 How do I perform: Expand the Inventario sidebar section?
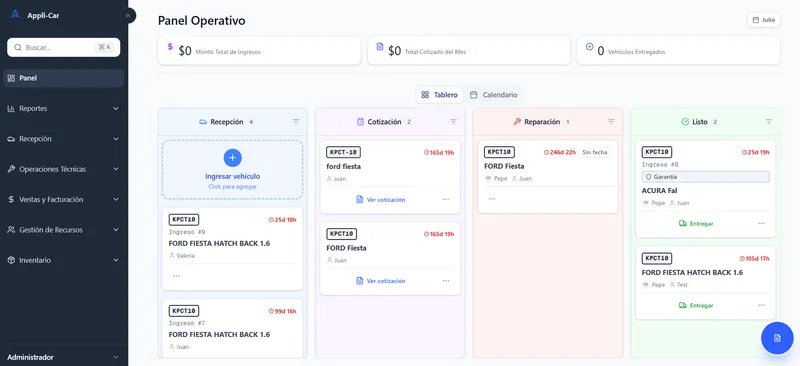(64, 260)
